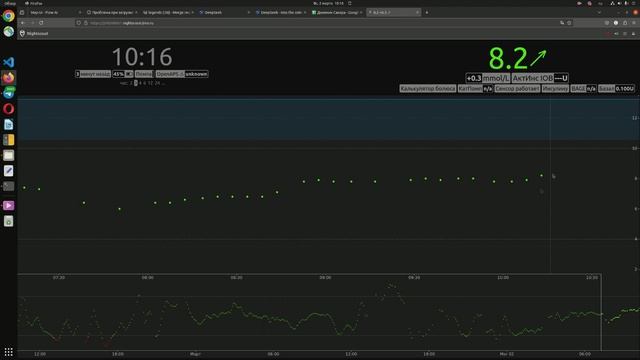Click the '3 минут назад' time-ago pill
640x360 pixels.
pyautogui.click(x=93, y=74)
